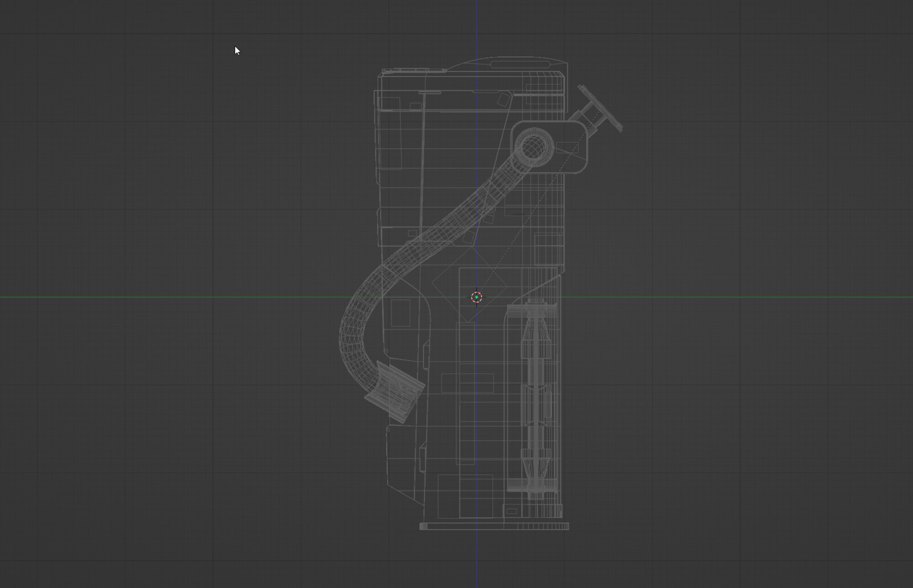Select the ribbed nozzle at the hose end
Viewport: 913px width, 588px height.
point(394,391)
